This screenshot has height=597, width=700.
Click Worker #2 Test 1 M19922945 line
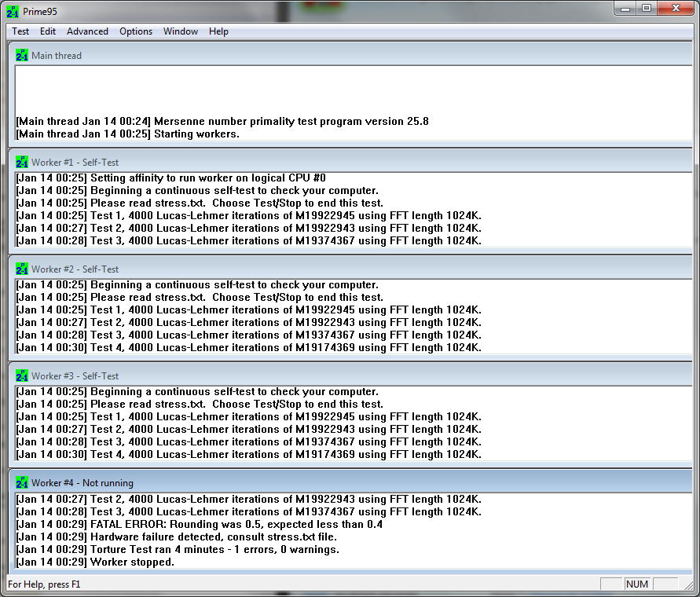pyautogui.click(x=249, y=309)
